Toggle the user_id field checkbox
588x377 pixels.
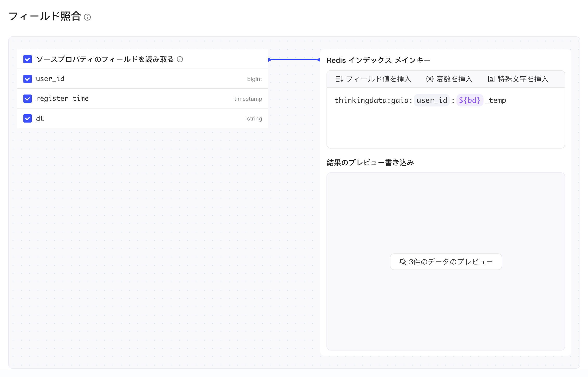point(28,79)
